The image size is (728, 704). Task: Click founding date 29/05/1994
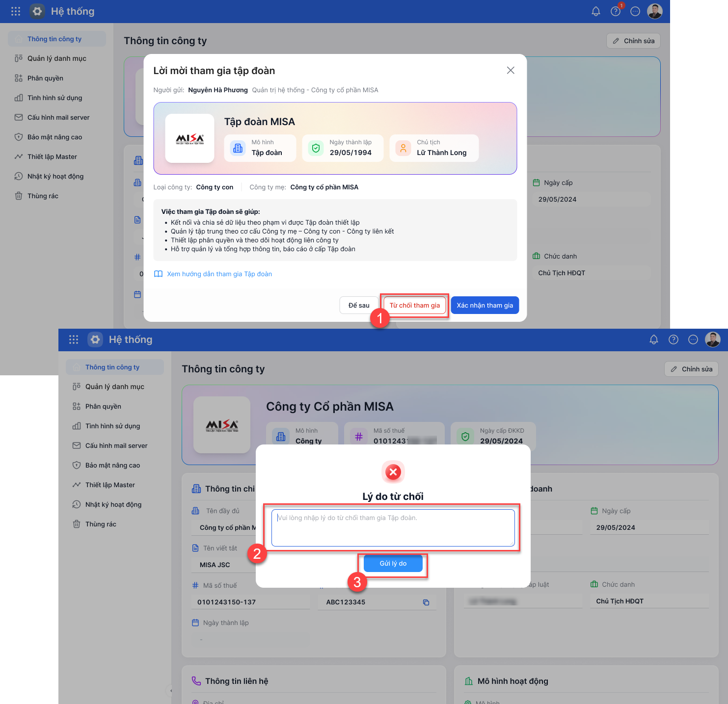(x=351, y=153)
